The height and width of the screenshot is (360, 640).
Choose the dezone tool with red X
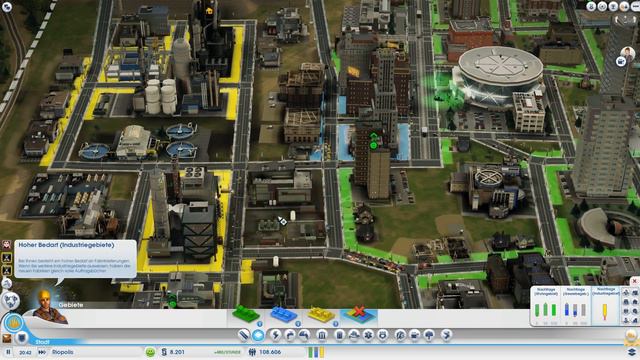coord(358,315)
